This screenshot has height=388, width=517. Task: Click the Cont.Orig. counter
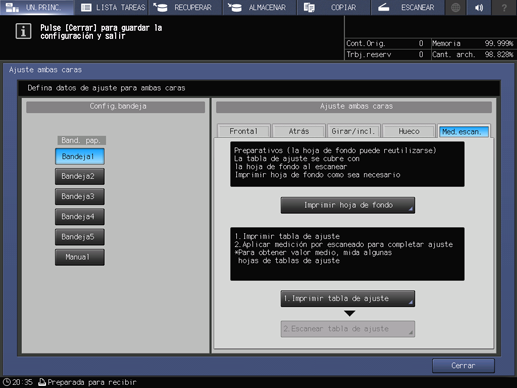click(x=386, y=43)
